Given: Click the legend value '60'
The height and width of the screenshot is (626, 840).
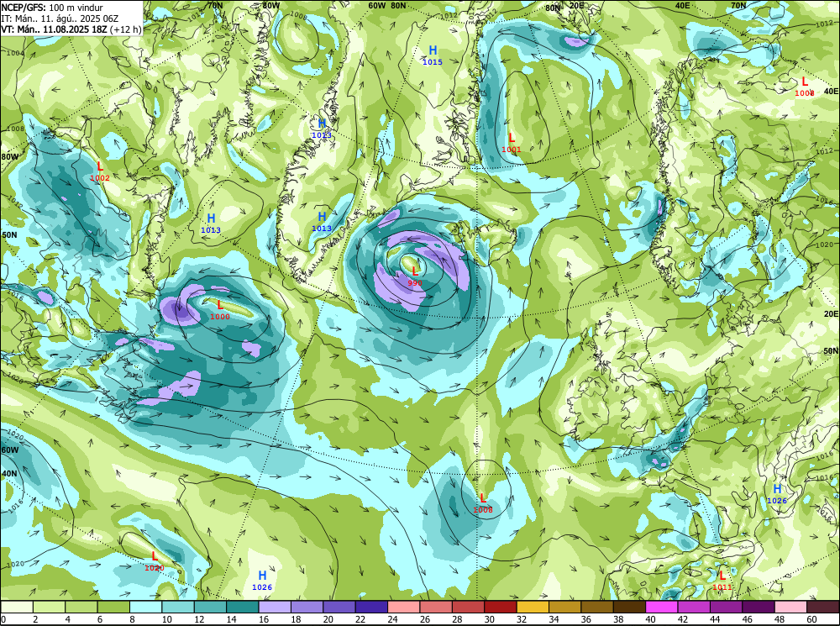Looking at the screenshot, I should coord(811,619).
